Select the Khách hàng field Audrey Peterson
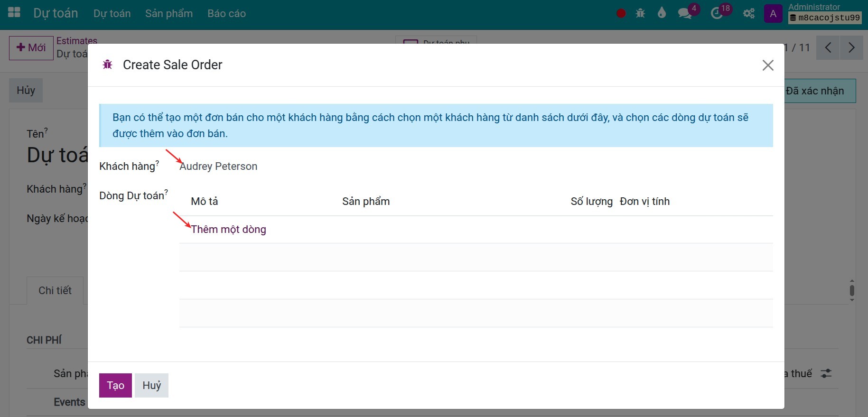868x417 pixels. point(218,166)
